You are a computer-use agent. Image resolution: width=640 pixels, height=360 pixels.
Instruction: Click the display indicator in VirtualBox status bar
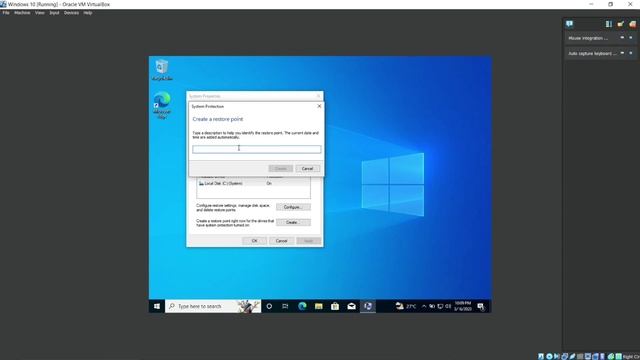[x=588, y=356]
